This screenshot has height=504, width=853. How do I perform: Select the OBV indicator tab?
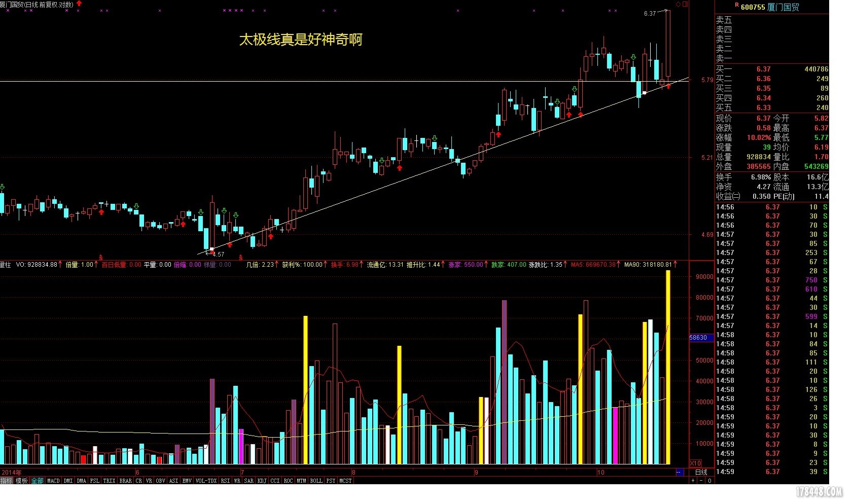160,481
